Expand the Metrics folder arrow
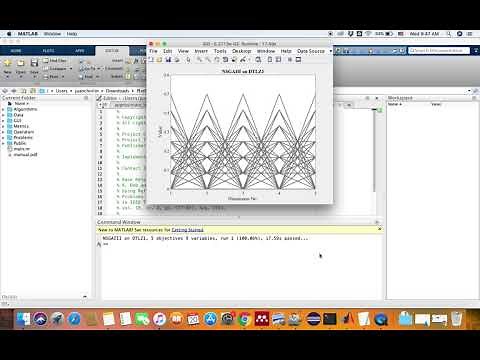 [x=3, y=126]
